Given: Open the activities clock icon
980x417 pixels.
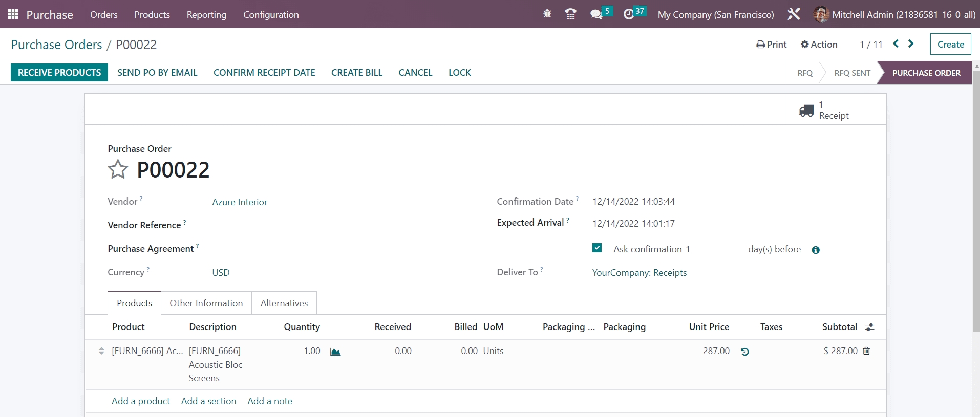Looking at the screenshot, I should (x=629, y=14).
